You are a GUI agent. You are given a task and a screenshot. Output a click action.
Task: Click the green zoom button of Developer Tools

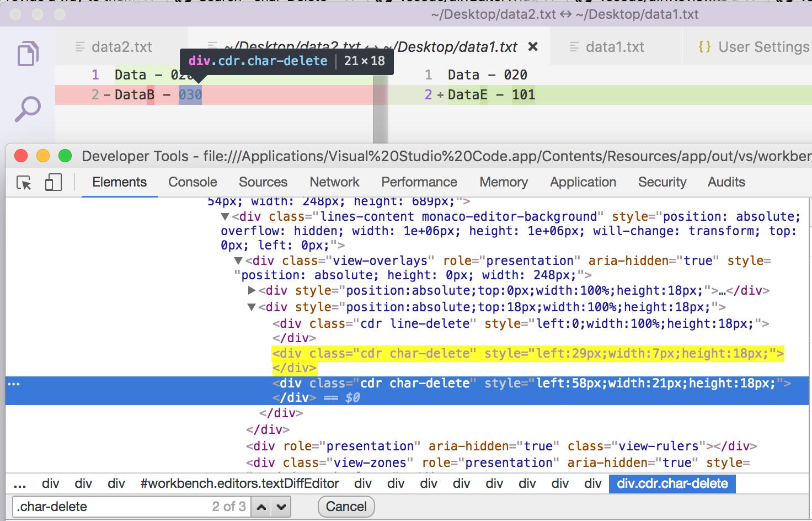pos(65,156)
